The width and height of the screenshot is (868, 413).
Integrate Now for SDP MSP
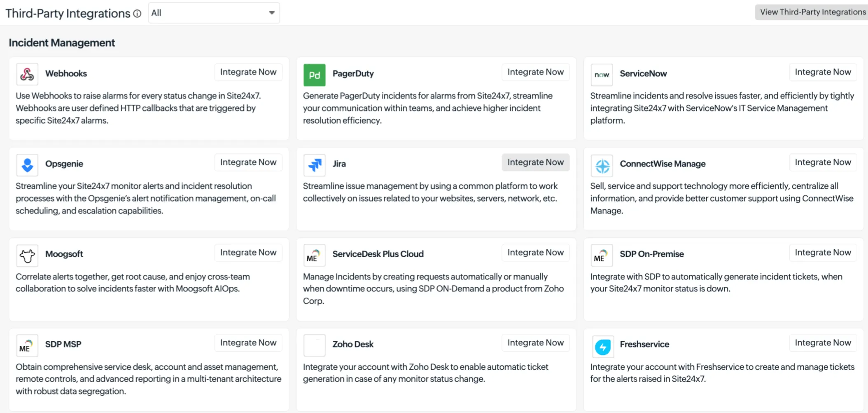point(248,343)
